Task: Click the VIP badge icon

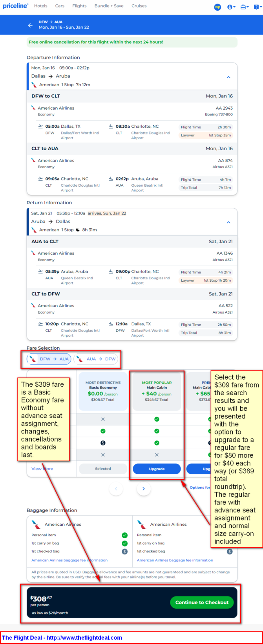Action: pos(217,7)
